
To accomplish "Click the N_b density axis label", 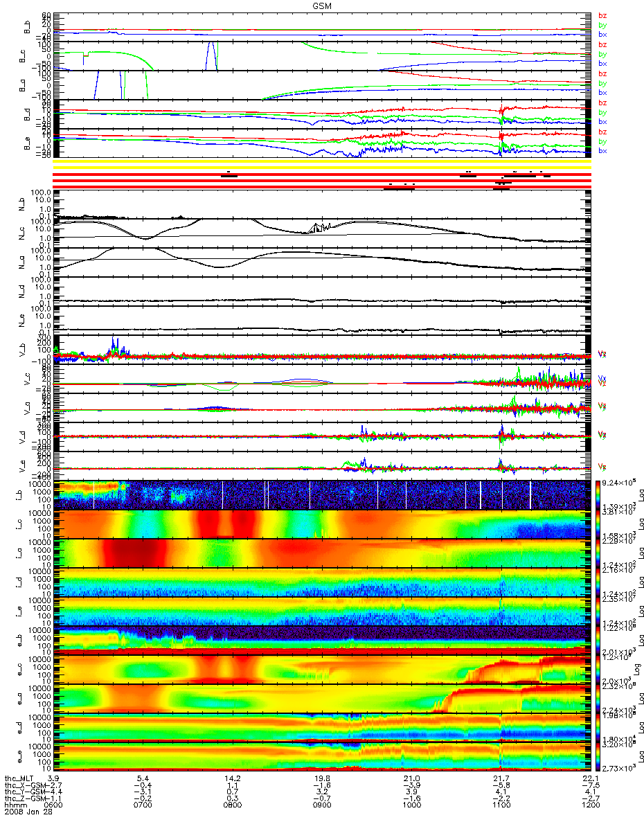I will coord(23,204).
